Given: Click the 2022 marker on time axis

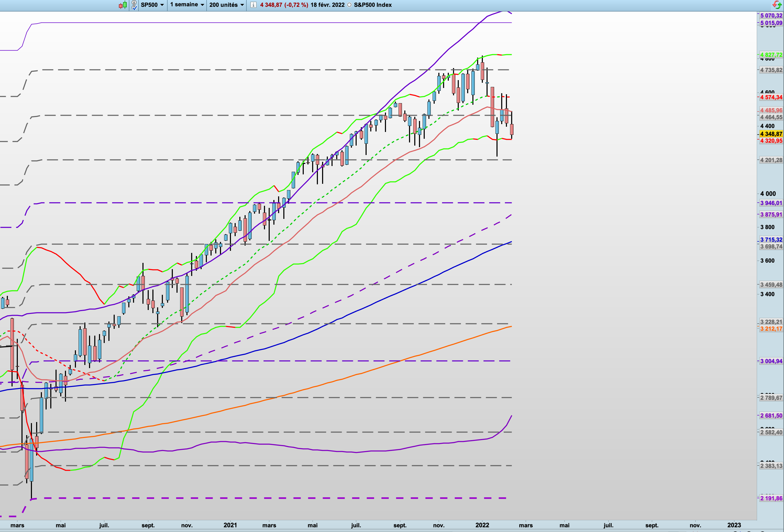Looking at the screenshot, I should coord(482,525).
